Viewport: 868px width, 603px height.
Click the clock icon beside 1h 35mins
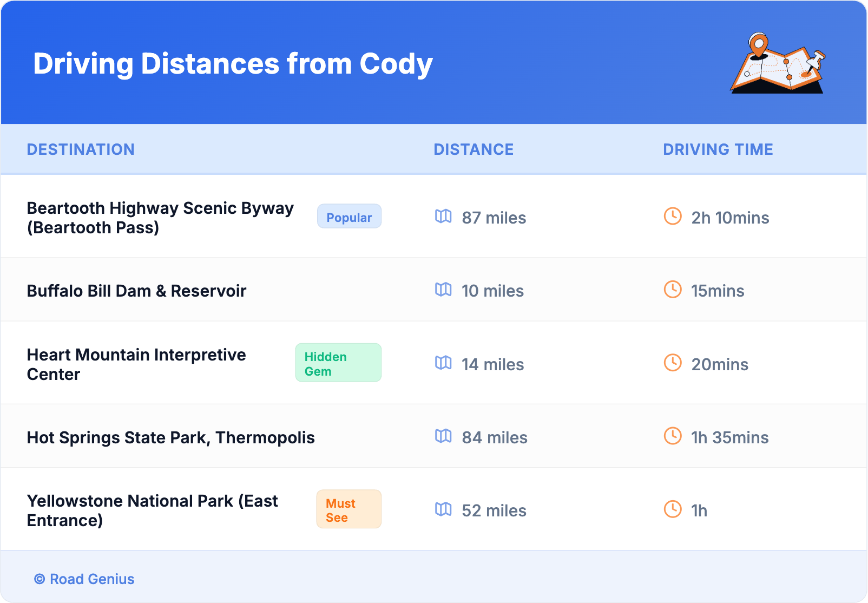673,436
